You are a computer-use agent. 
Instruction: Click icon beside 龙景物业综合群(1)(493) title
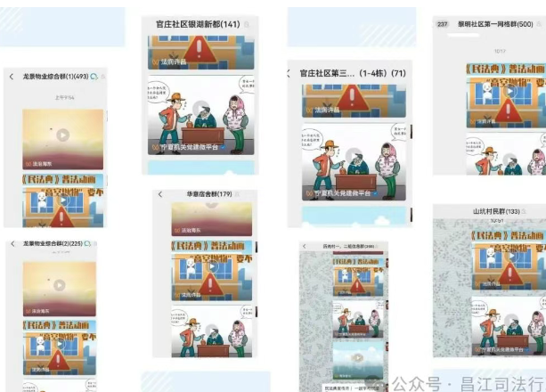(x=94, y=77)
